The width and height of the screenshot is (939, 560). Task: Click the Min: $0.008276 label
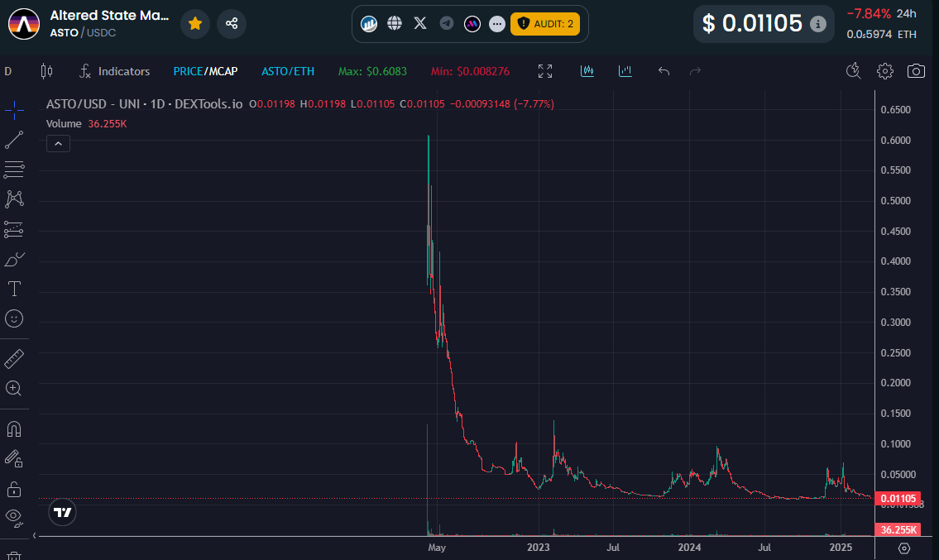coord(470,71)
